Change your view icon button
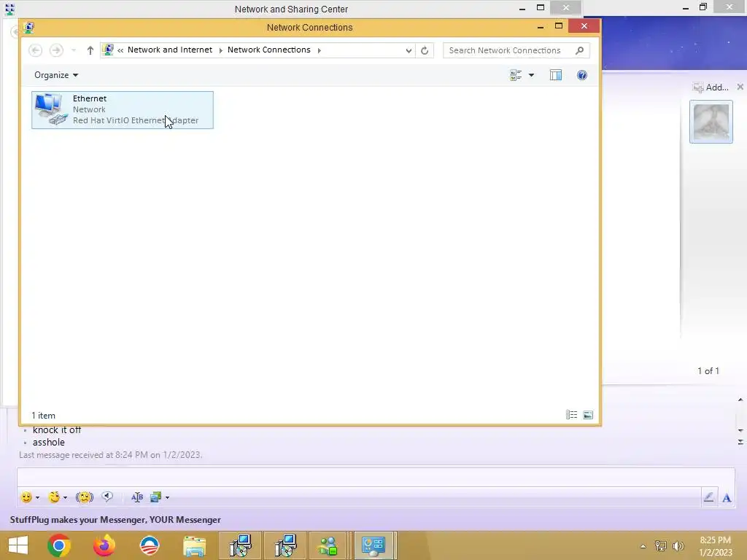The height and width of the screenshot is (560, 747). 516,75
